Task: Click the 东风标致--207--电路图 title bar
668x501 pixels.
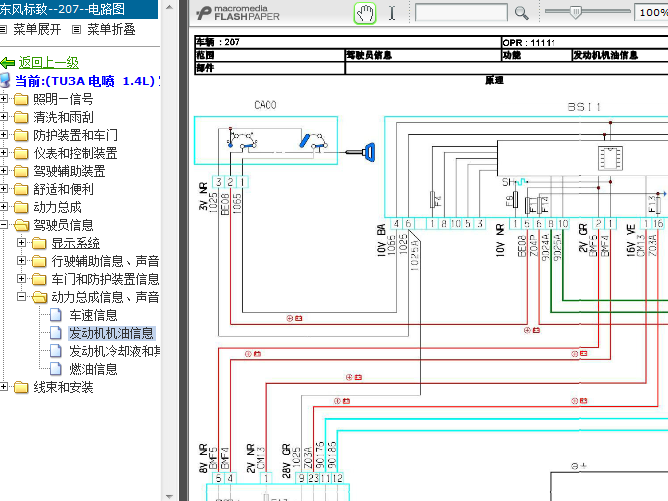Action: [x=79, y=9]
